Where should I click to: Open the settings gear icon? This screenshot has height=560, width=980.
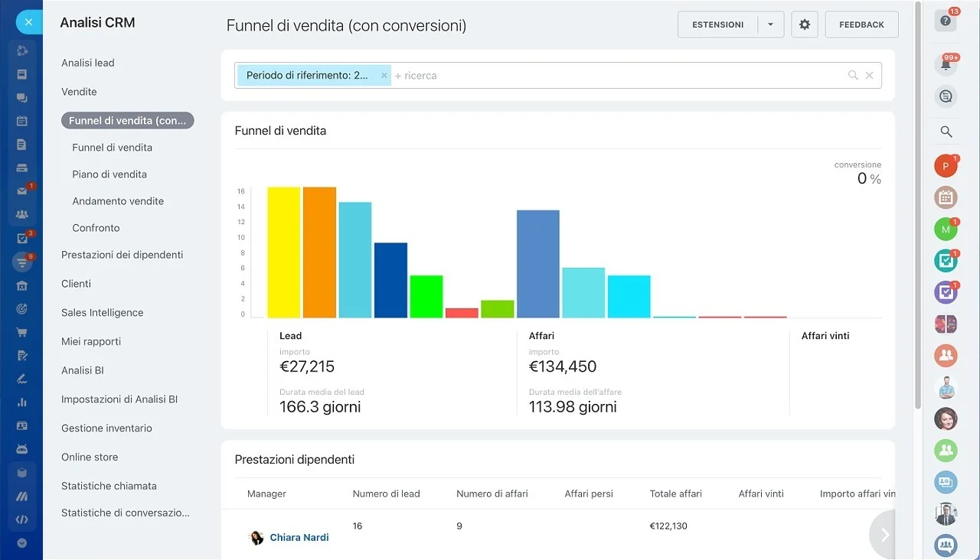805,24
